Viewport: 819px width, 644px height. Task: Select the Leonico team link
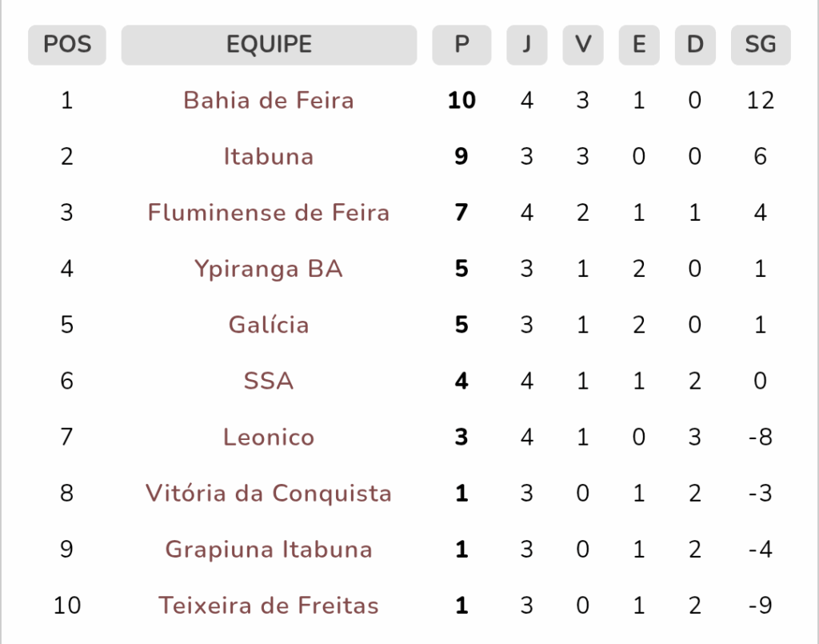(x=269, y=437)
